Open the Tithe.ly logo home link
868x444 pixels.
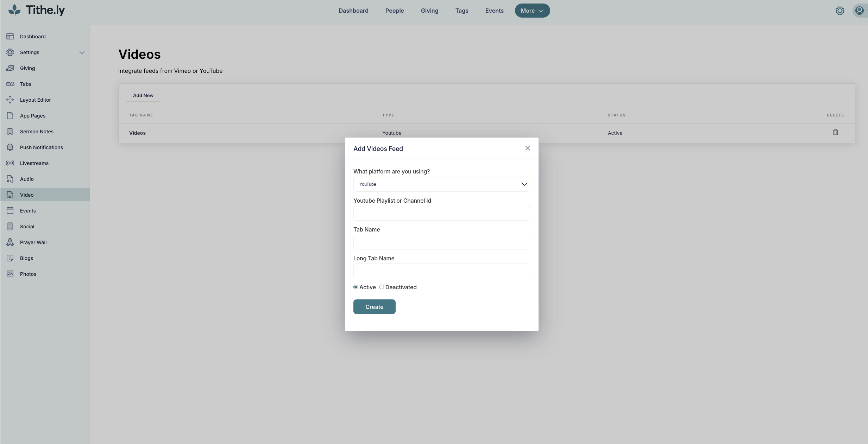coord(36,10)
